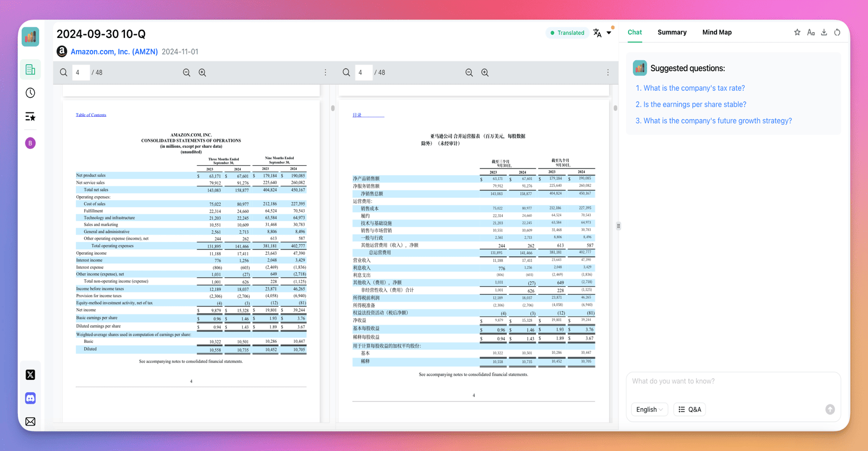Screen dimensions: 868x451
Task: Click the email envelope icon
Action: [x=30, y=422]
